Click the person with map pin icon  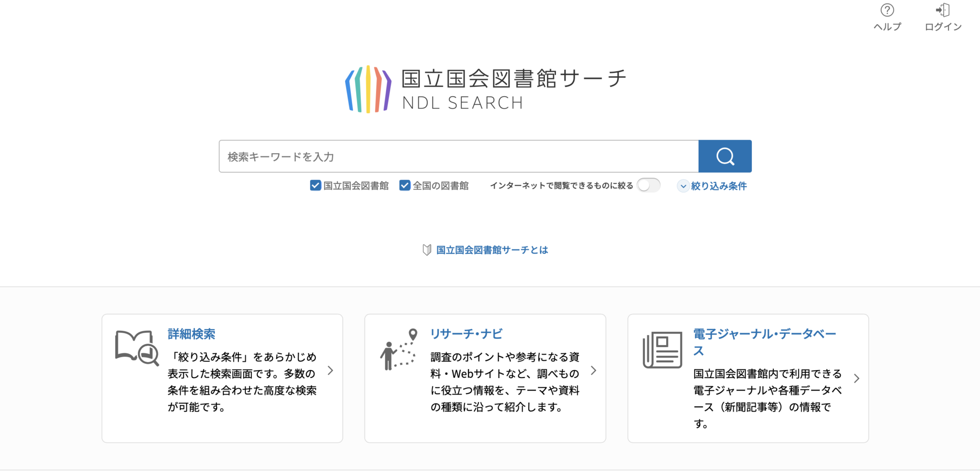tap(399, 349)
